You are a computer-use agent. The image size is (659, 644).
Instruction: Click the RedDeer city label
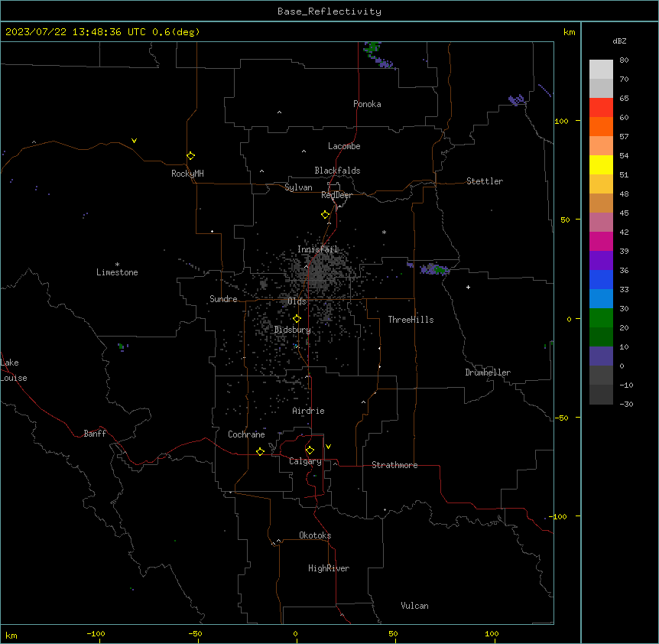coord(336,195)
